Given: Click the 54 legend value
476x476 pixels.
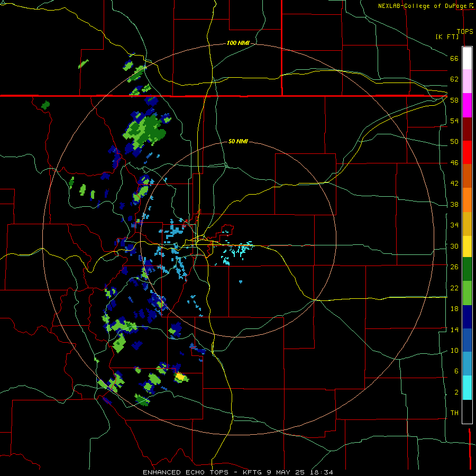Looking at the screenshot, I should click(x=454, y=121).
